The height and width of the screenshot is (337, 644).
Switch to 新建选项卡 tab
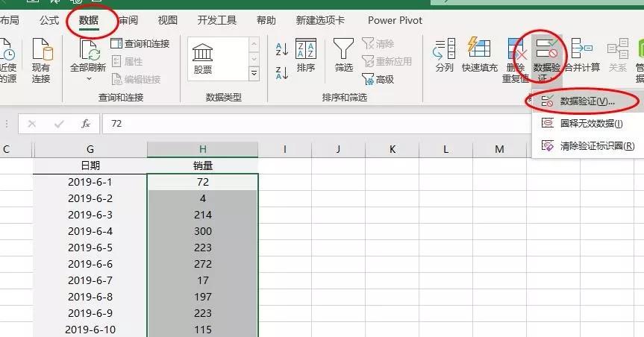[320, 20]
